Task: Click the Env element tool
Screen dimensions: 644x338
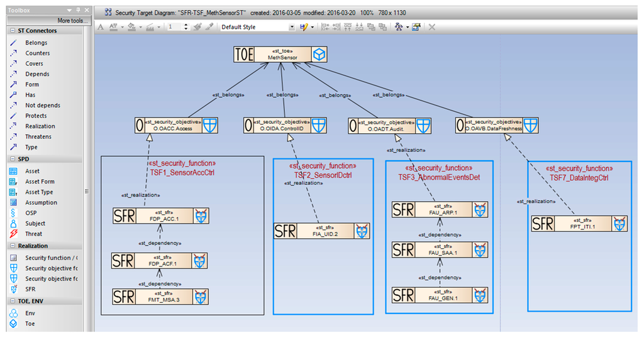Action: click(x=30, y=313)
